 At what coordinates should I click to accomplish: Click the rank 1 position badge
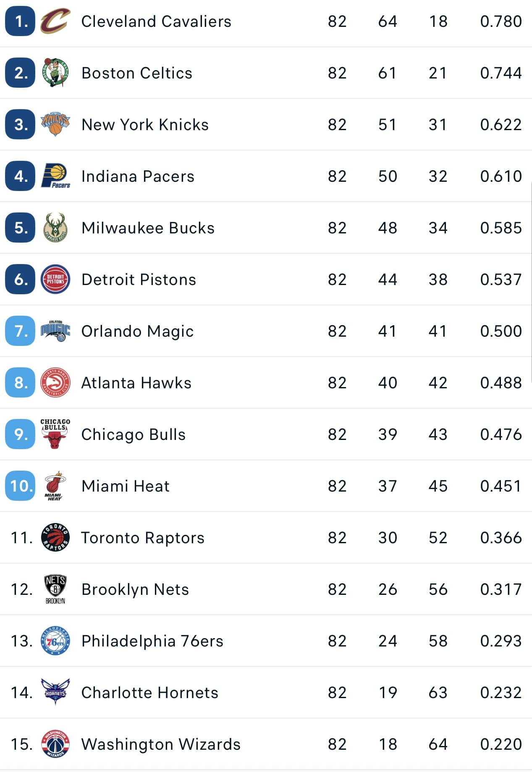coord(20,21)
